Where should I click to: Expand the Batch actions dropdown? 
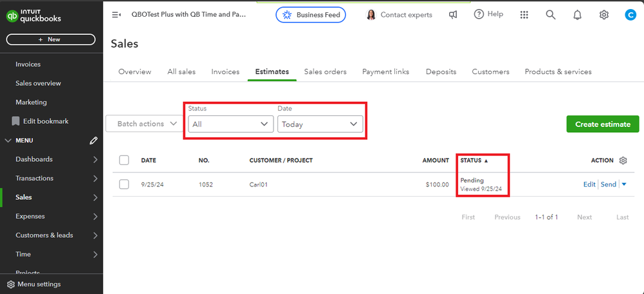click(146, 124)
